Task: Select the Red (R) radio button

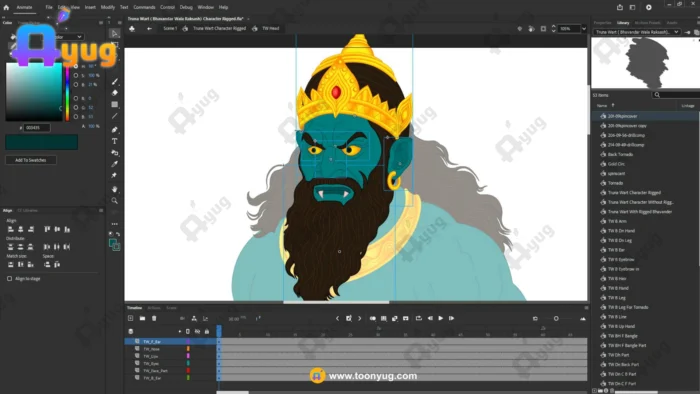Action: coord(75,98)
